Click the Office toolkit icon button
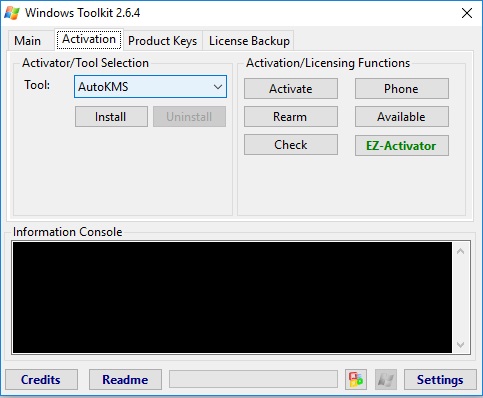Screen dimensions: 483x398 tap(356, 379)
